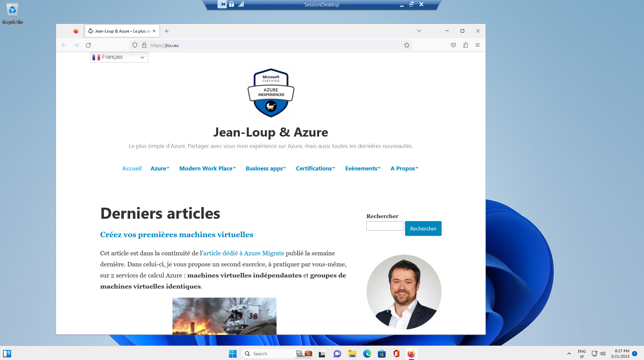The image size is (644, 360).
Task: Open Windows Widgets panel icon
Action: (7, 354)
